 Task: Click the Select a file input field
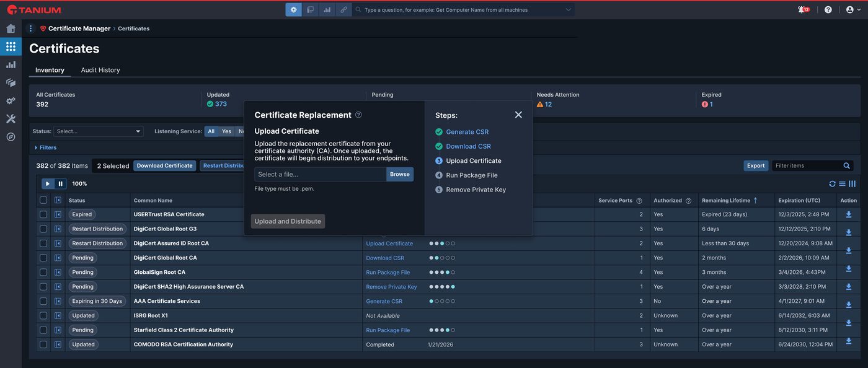pos(321,174)
